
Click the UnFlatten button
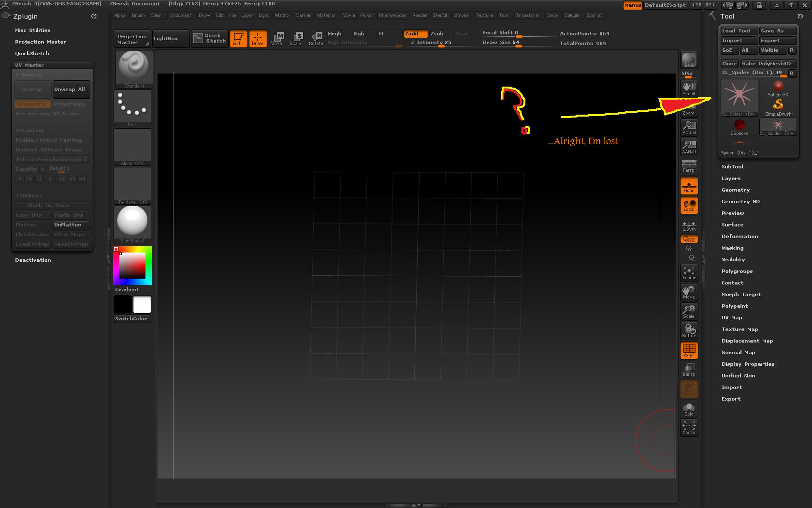pos(71,225)
